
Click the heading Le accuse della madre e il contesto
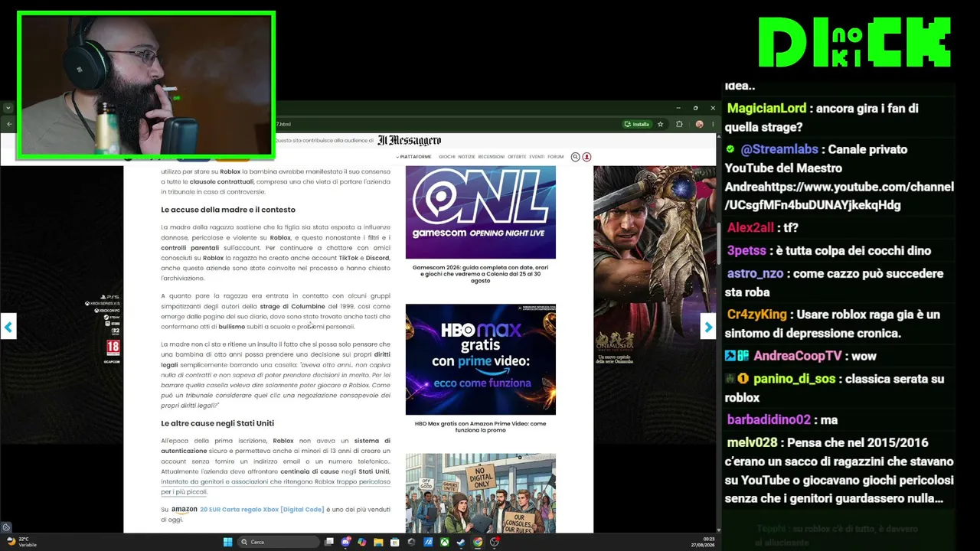pos(228,210)
